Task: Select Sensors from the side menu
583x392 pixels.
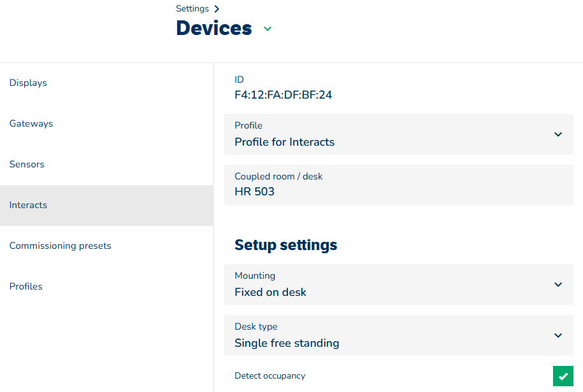Action: [27, 164]
